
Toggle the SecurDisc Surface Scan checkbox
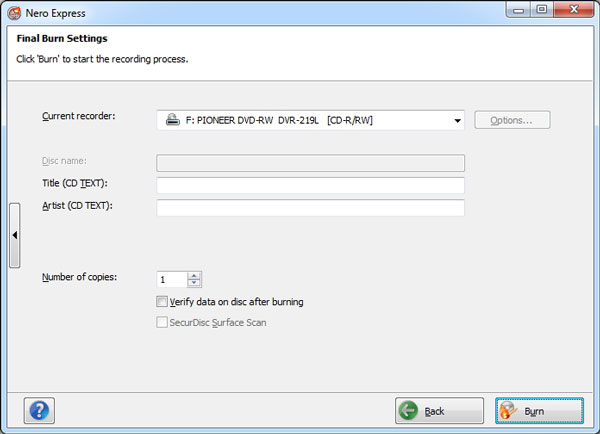163,323
